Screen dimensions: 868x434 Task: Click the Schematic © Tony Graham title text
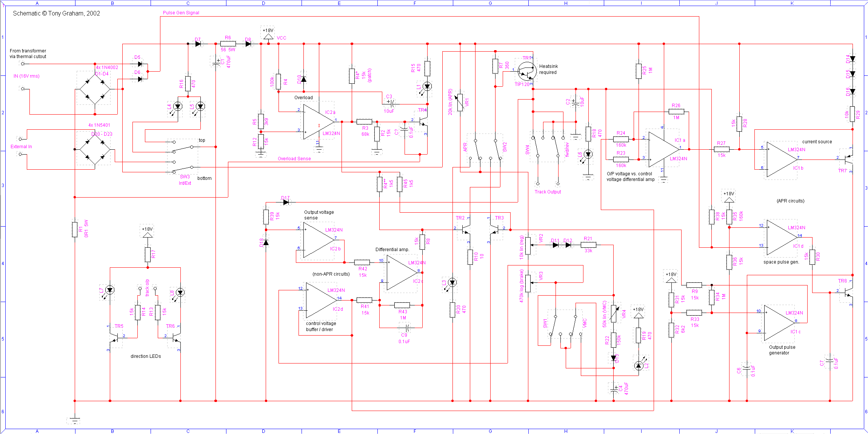pos(56,13)
